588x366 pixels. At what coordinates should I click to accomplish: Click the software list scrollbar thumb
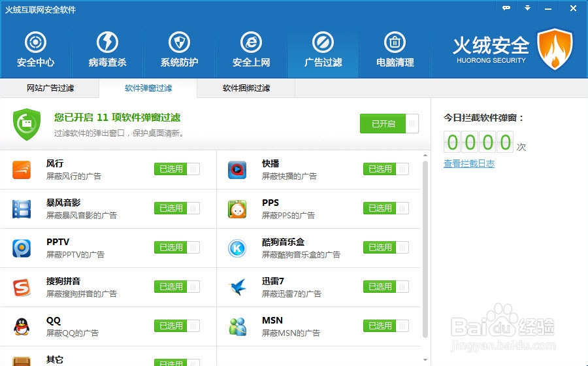click(425, 250)
